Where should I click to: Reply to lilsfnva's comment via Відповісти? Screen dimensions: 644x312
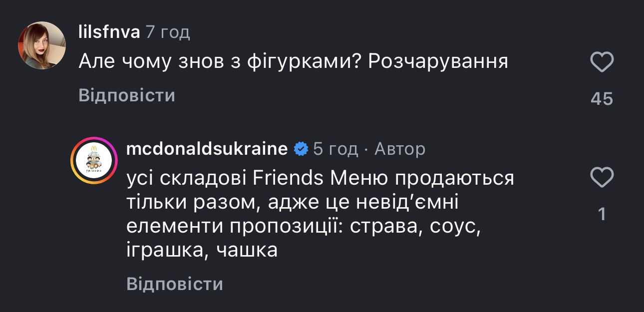[x=127, y=95]
